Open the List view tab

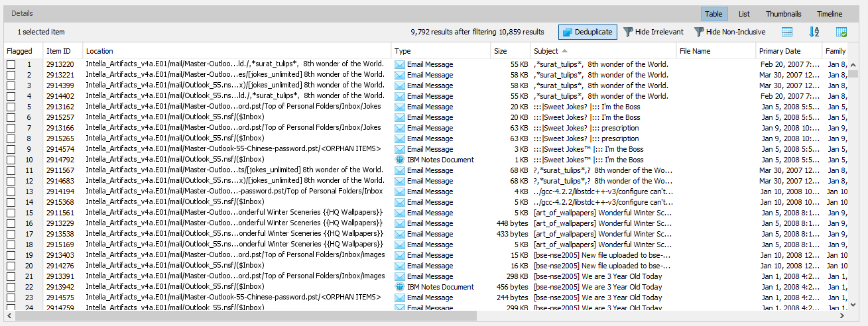(744, 14)
